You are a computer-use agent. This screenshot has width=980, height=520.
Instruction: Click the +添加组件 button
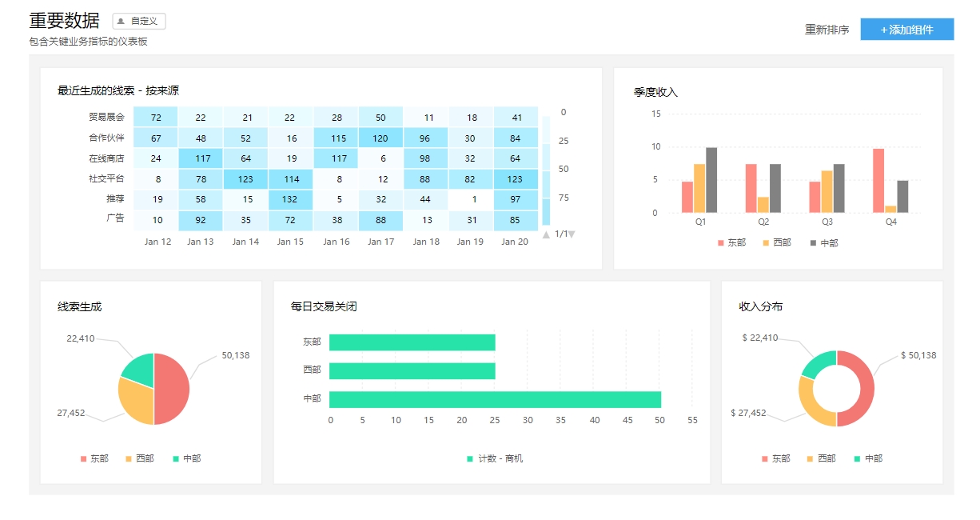point(907,29)
